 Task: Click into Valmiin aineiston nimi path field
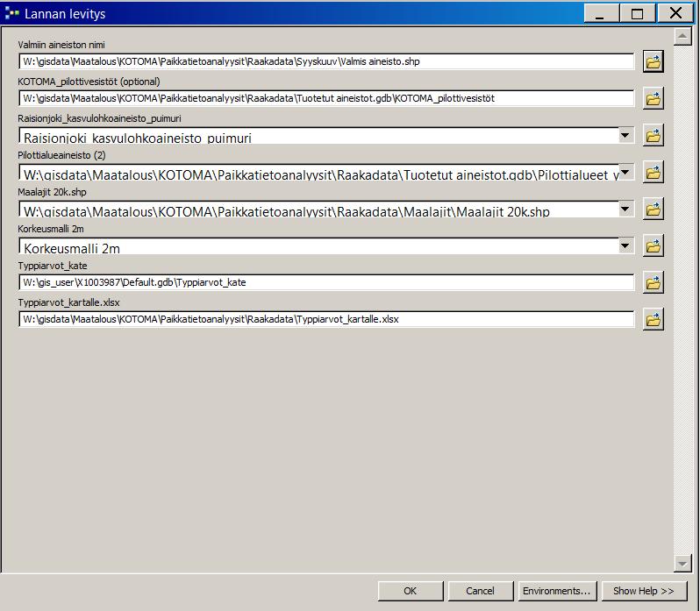click(x=326, y=61)
